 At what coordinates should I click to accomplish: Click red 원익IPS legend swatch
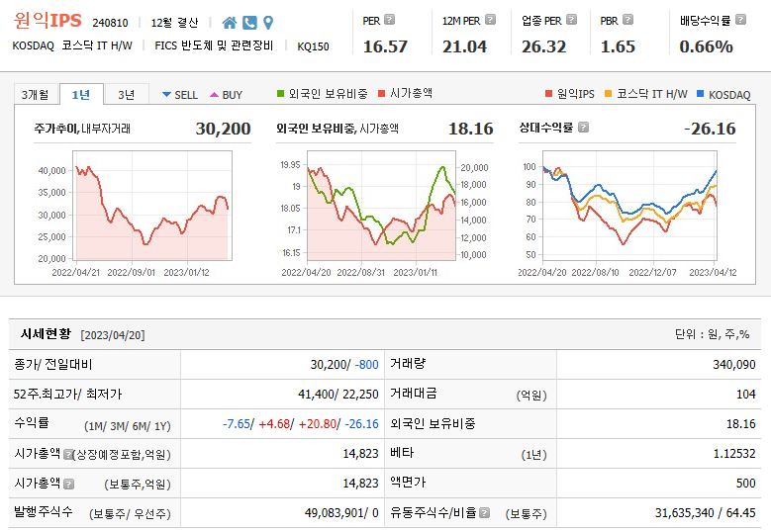coord(548,93)
